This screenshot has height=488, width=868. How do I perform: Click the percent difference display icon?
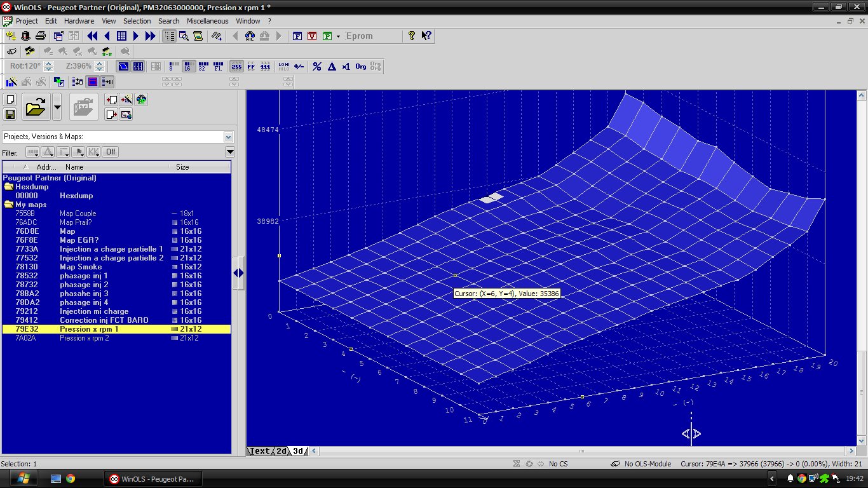point(317,66)
